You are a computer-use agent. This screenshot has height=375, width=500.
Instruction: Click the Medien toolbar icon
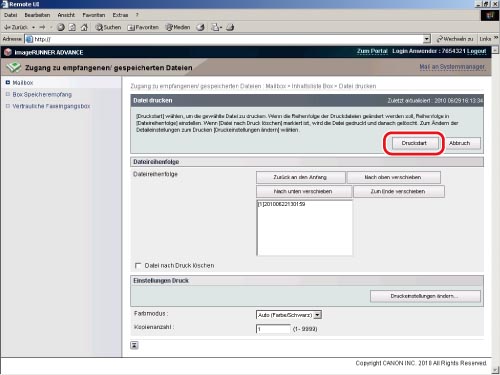pyautogui.click(x=178, y=27)
